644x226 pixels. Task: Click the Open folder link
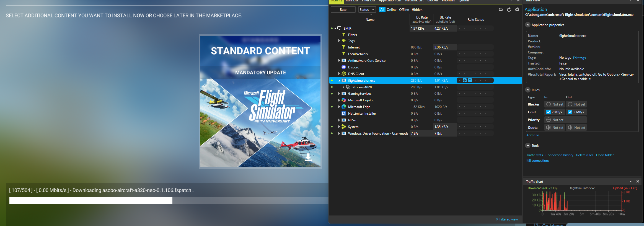pos(605,155)
